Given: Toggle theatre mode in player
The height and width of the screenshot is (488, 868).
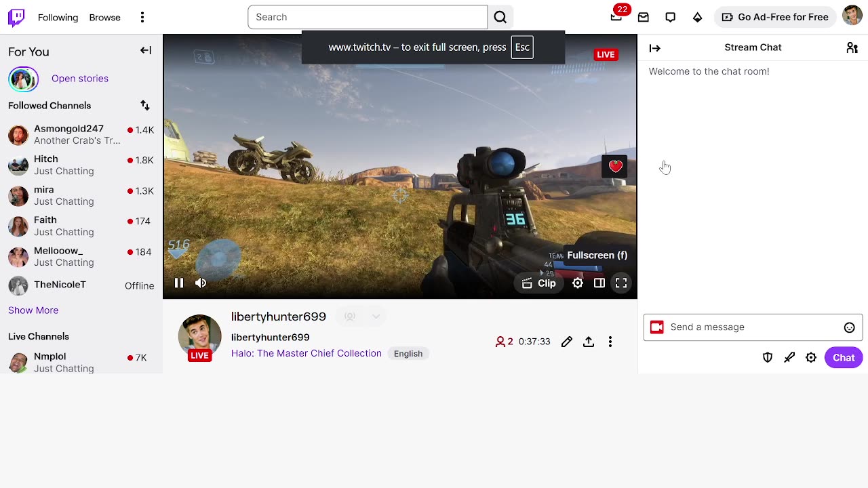Looking at the screenshot, I should [x=599, y=283].
